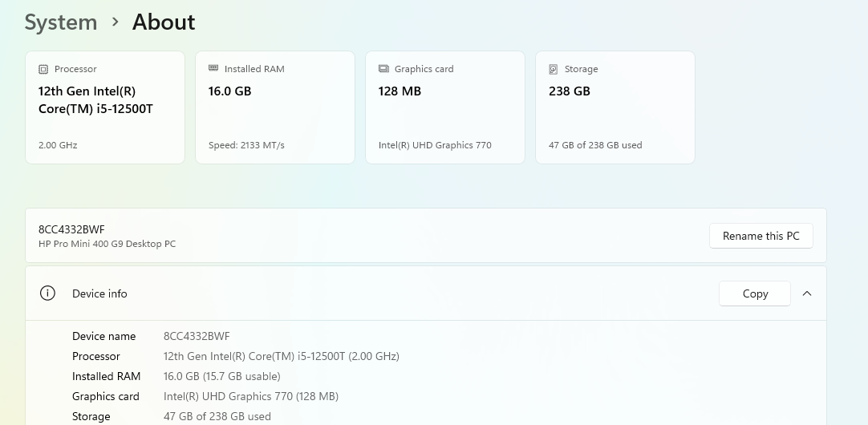Select 47 GB of 238 GB used row value
Screen dimensions: 868x425
point(217,416)
